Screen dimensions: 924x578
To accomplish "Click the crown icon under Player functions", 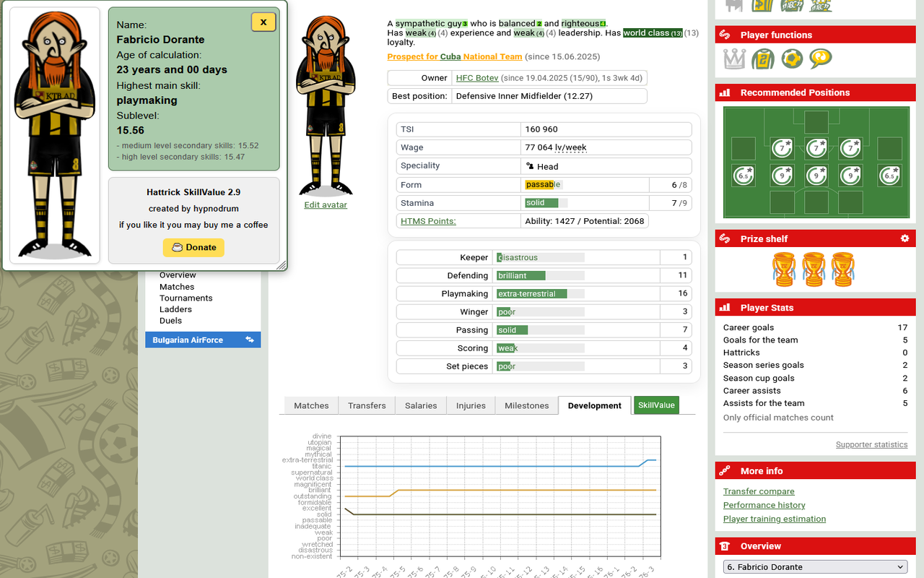I will coord(734,59).
